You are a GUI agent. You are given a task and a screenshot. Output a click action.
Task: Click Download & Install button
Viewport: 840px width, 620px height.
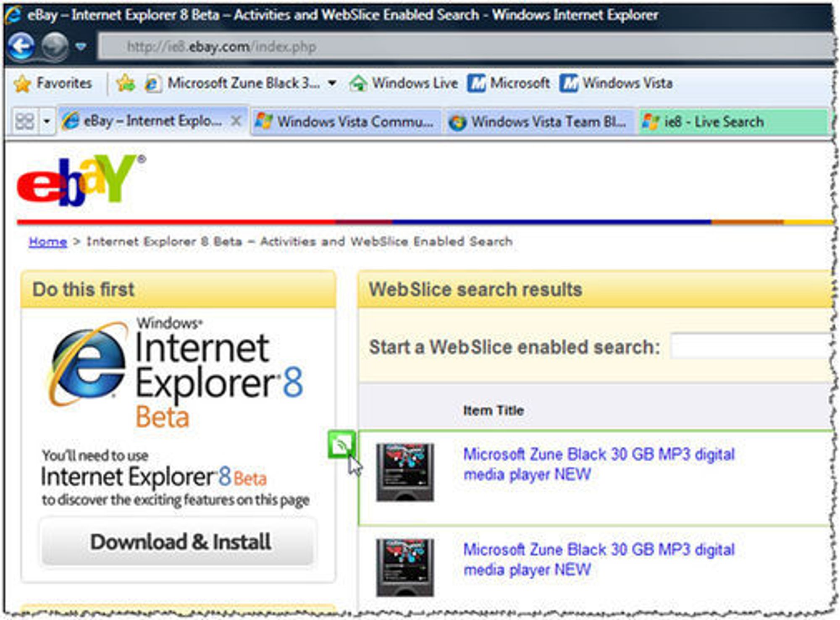pyautogui.click(x=178, y=542)
